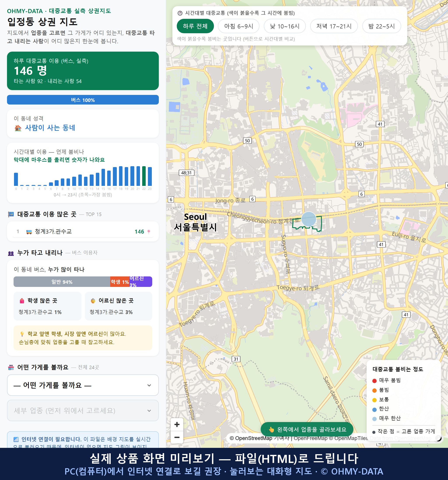Click people icon beside 누가 타고 내리나
This screenshot has height=480, width=448.
[11, 253]
